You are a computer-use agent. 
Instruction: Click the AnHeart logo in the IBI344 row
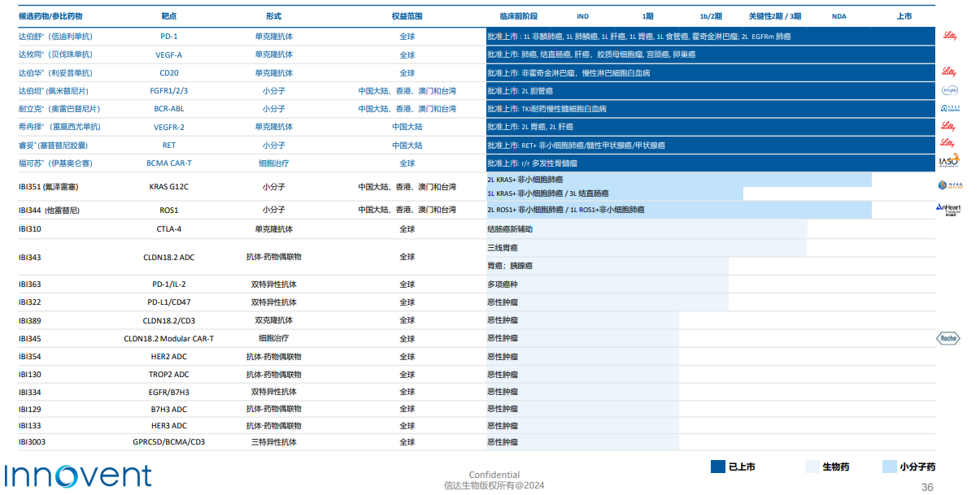pos(948,210)
